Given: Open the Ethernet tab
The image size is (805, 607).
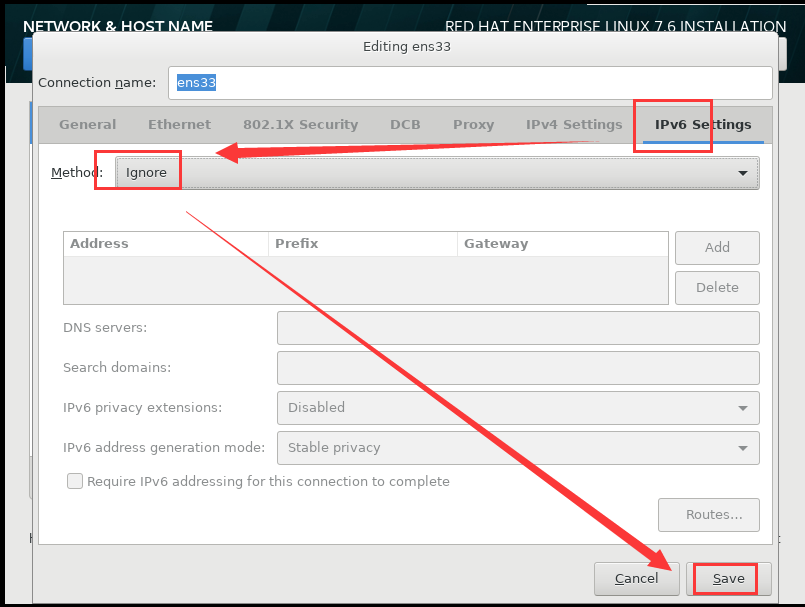Looking at the screenshot, I should tap(179, 124).
